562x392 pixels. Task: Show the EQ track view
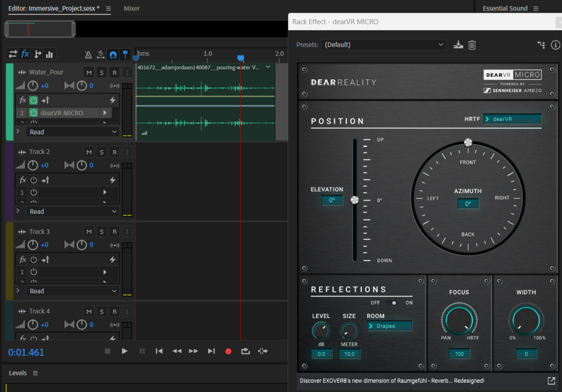pos(49,54)
